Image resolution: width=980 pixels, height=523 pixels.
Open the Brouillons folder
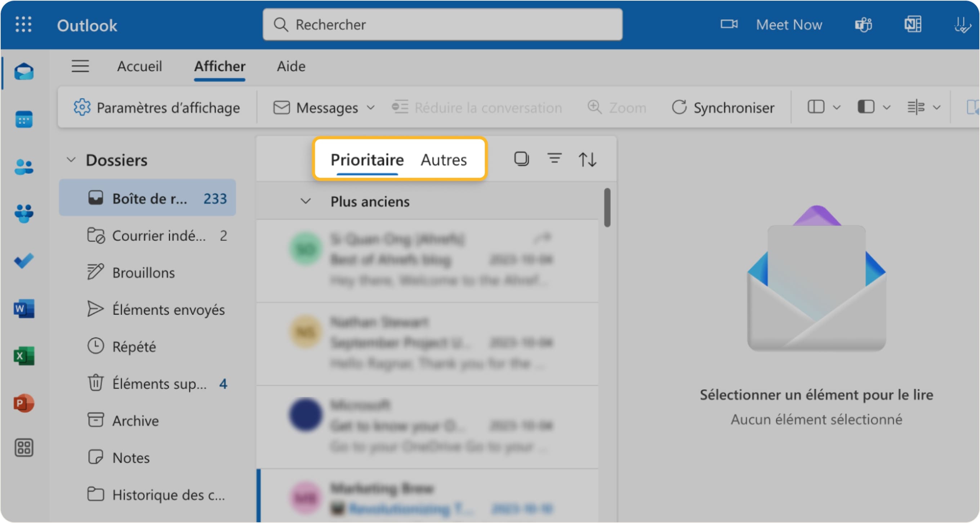tap(147, 272)
